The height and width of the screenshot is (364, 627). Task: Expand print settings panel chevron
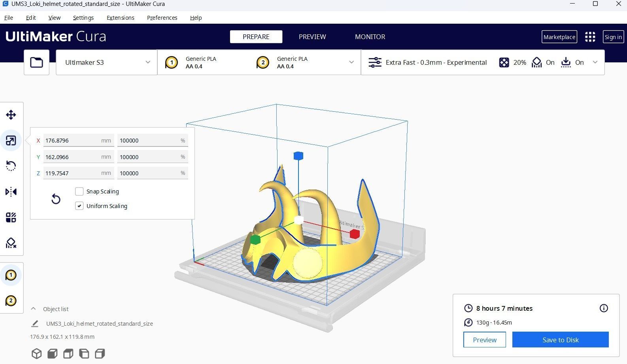(x=595, y=62)
